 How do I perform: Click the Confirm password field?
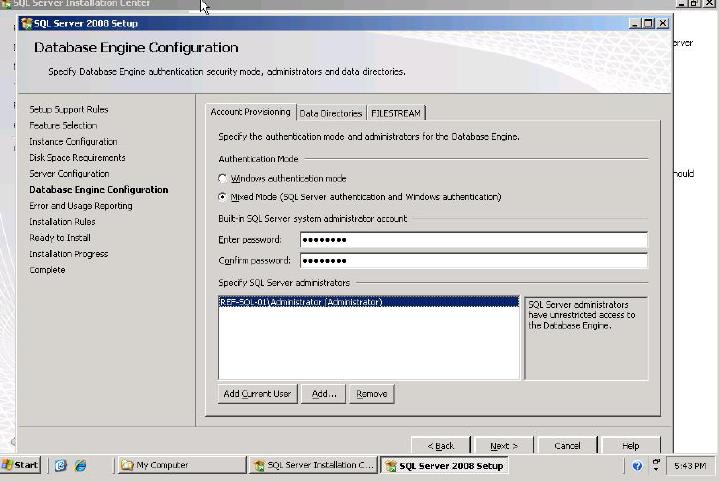(x=473, y=260)
